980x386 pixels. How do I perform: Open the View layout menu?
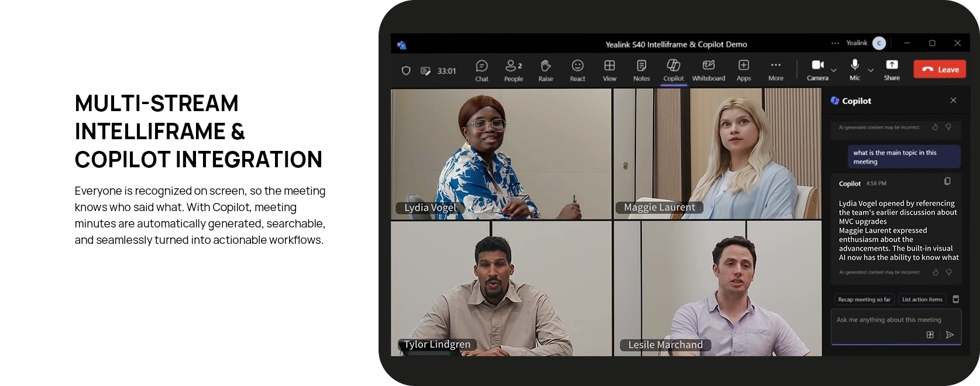pyautogui.click(x=610, y=70)
